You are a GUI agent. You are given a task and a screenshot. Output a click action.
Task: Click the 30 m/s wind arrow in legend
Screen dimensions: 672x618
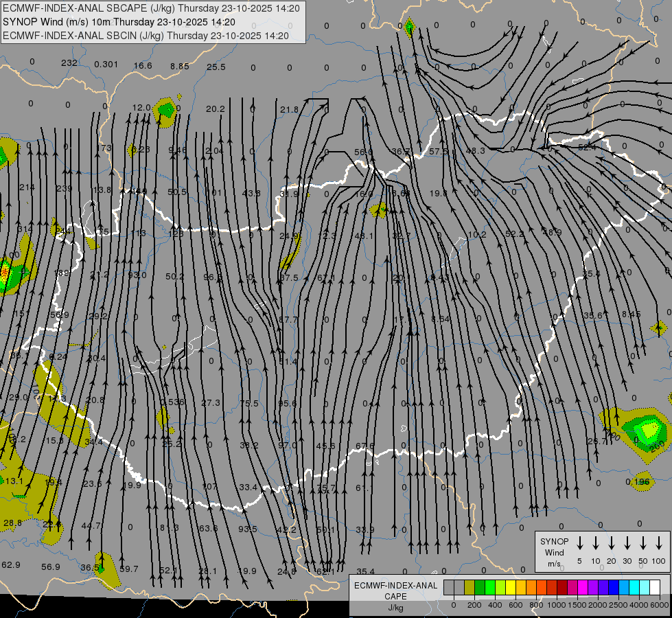pyautogui.click(x=627, y=543)
